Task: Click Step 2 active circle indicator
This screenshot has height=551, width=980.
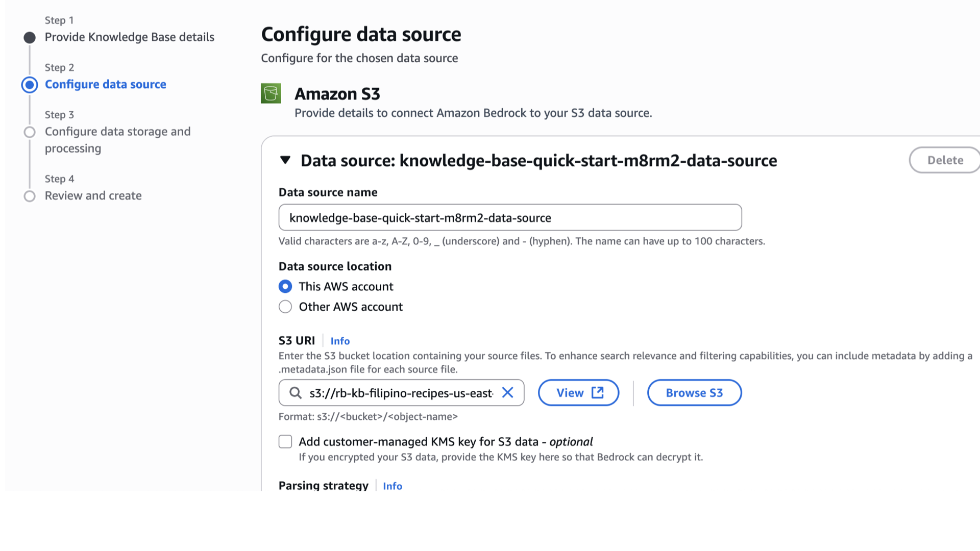Action: click(30, 85)
